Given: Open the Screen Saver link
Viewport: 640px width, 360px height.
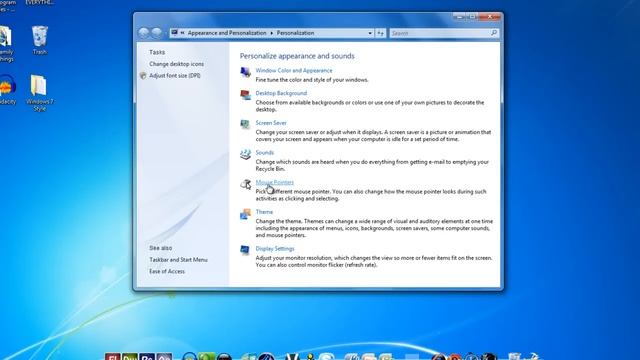Looking at the screenshot, I should tap(271, 123).
